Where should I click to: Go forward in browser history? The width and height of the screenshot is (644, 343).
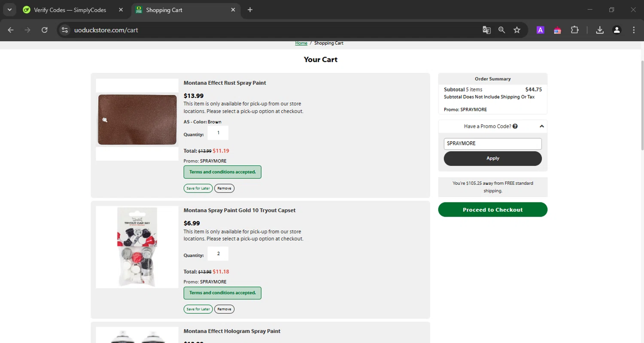tap(27, 30)
